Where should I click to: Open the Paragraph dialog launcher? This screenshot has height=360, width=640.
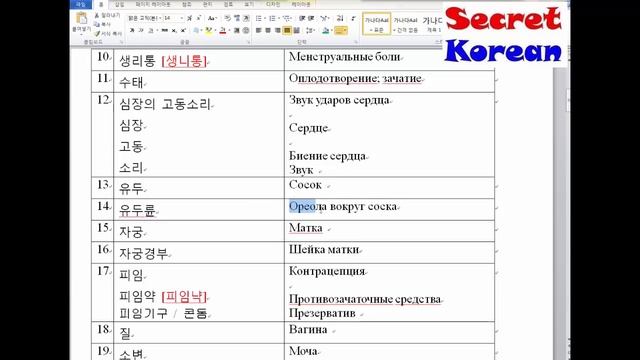[x=356, y=42]
